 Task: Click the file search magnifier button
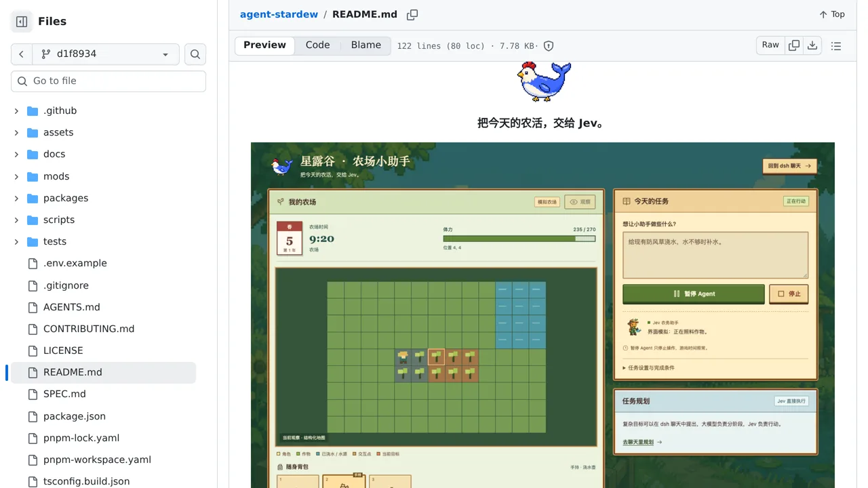195,54
